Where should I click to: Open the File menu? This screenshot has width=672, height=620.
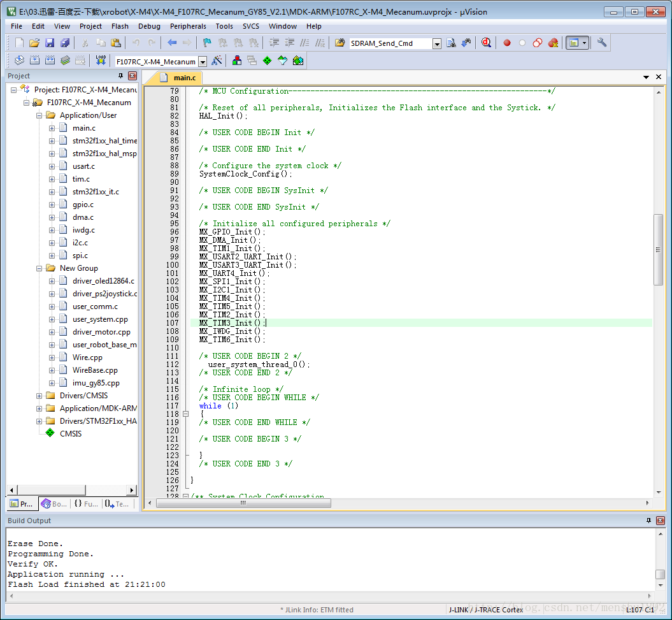click(17, 26)
